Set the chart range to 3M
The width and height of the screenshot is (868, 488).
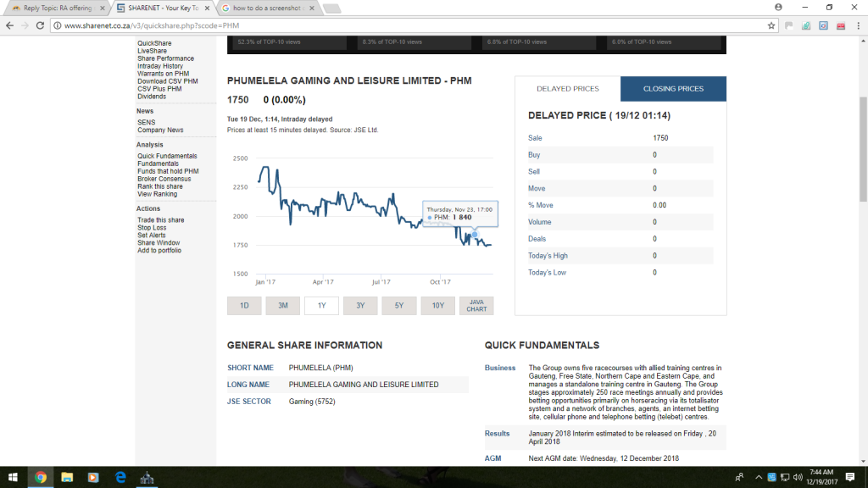pos(283,306)
